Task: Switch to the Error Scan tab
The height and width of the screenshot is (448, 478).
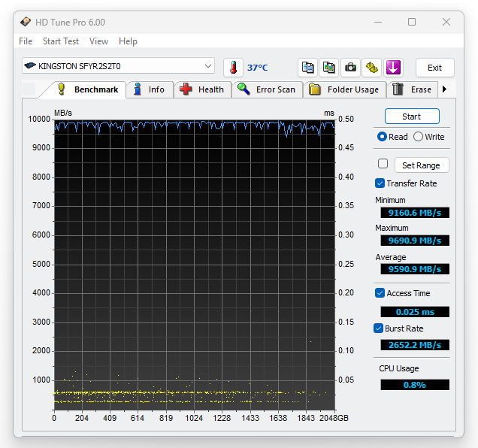Action: 267,89
